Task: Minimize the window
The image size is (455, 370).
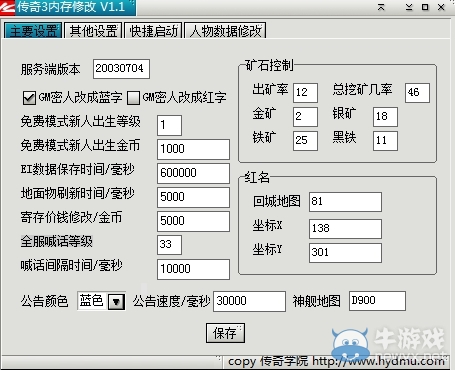Action: [x=409, y=7]
